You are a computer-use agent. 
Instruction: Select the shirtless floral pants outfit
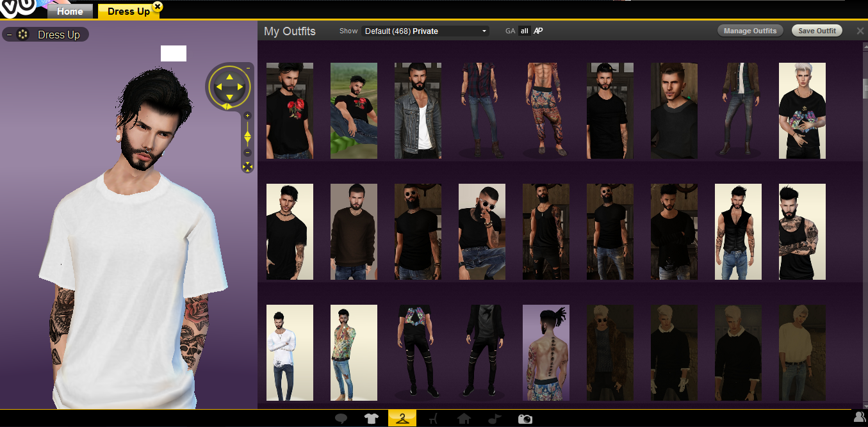click(x=546, y=111)
